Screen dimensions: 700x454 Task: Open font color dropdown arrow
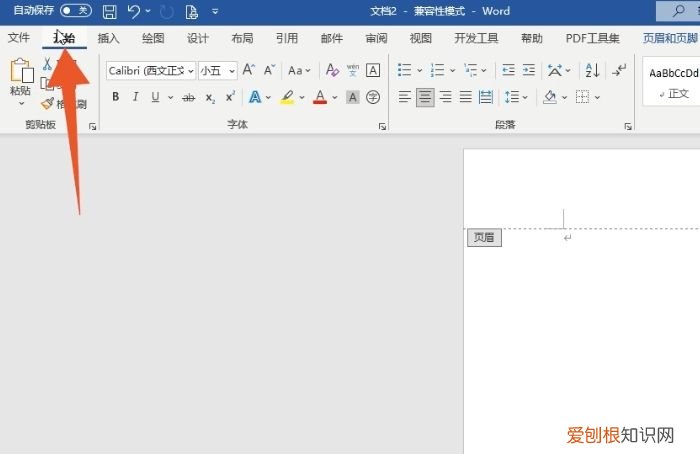pos(335,97)
